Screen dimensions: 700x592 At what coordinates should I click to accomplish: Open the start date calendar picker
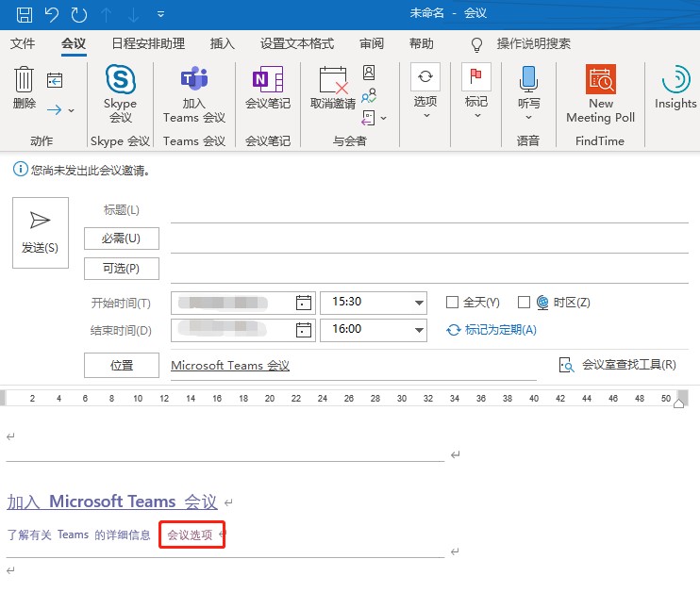pos(304,303)
